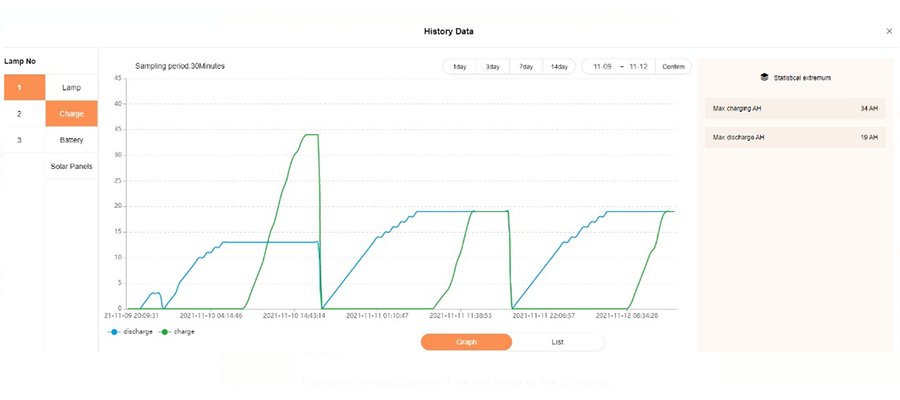Set range to 7day
This screenshot has height=400, width=900.
526,67
